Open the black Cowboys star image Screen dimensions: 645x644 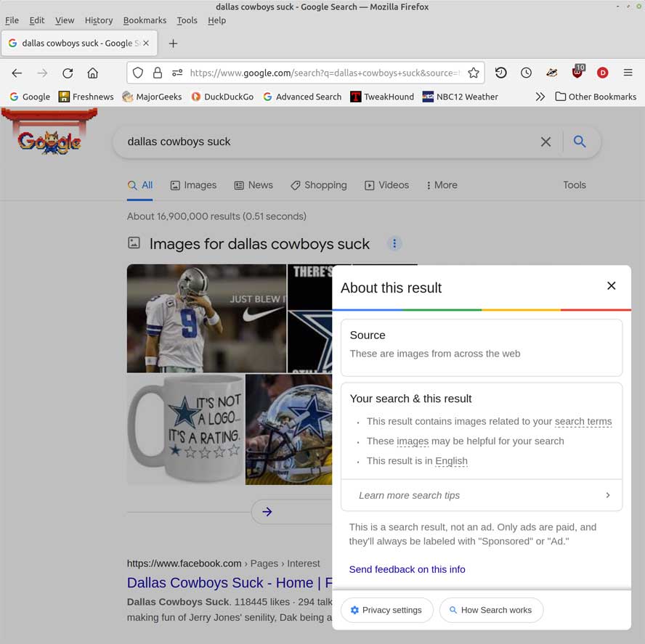pos(309,318)
